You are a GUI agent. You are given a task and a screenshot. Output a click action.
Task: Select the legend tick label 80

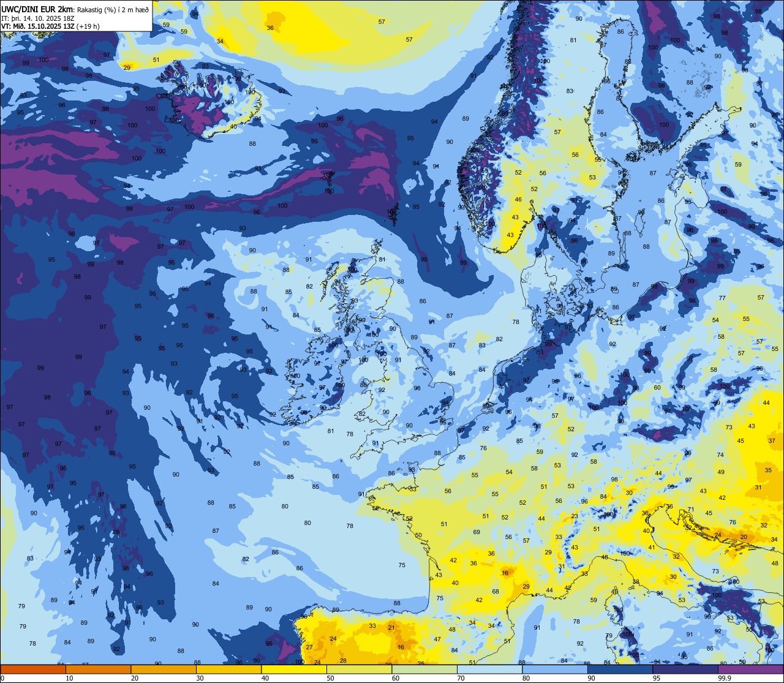[526, 678]
